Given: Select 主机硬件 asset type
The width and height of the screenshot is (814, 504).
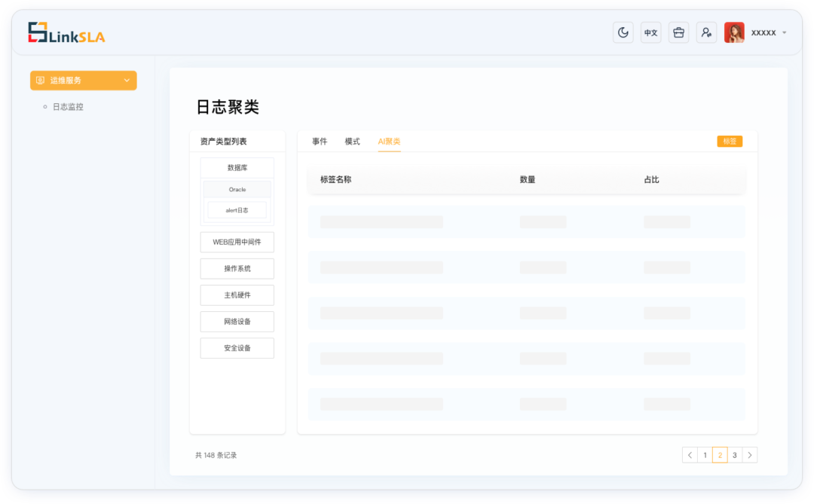Looking at the screenshot, I should coord(237,295).
